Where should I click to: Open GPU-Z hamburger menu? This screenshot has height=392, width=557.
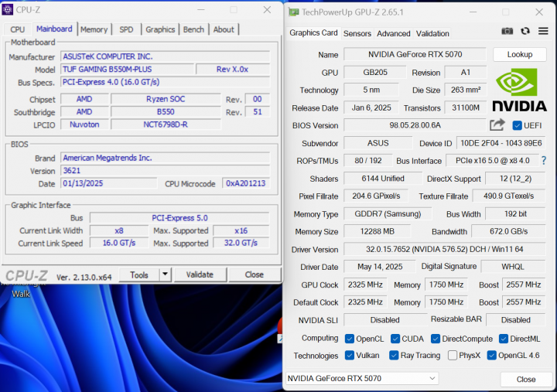(x=543, y=31)
